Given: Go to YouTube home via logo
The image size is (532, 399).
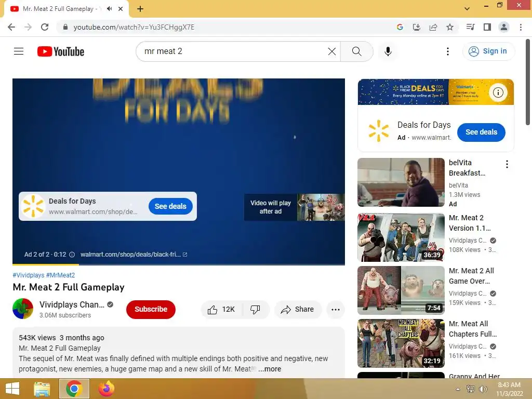Looking at the screenshot, I should coord(61,51).
